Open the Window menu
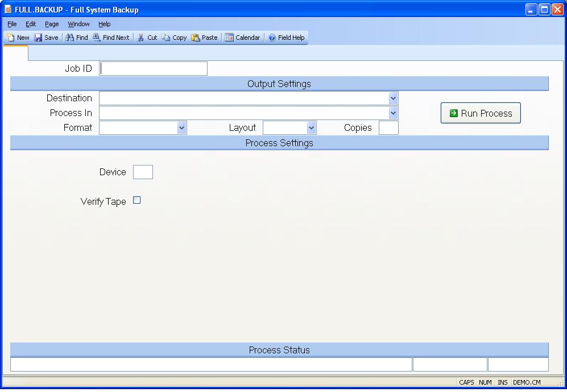567x392 pixels. [78, 24]
